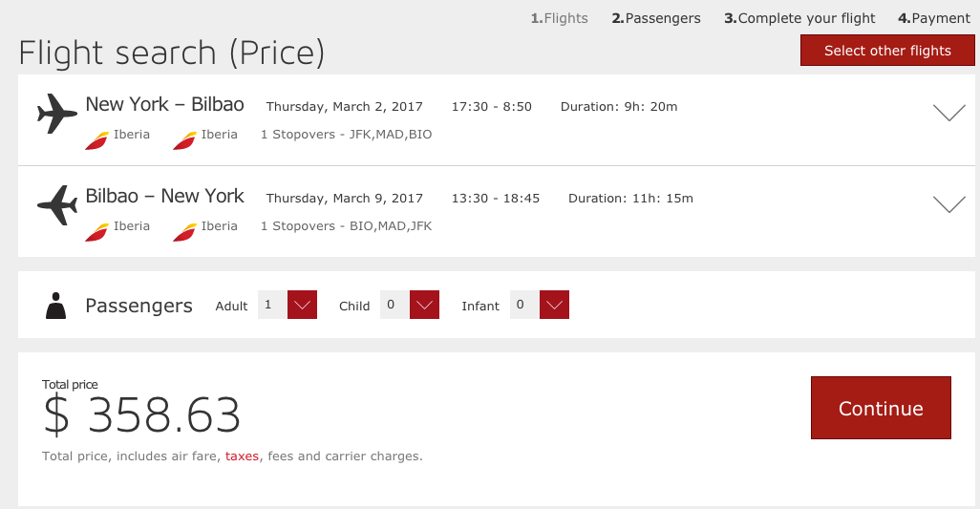Image resolution: width=980 pixels, height=509 pixels.
Task: Open the Adult passenger count dropdown
Action: [302, 305]
